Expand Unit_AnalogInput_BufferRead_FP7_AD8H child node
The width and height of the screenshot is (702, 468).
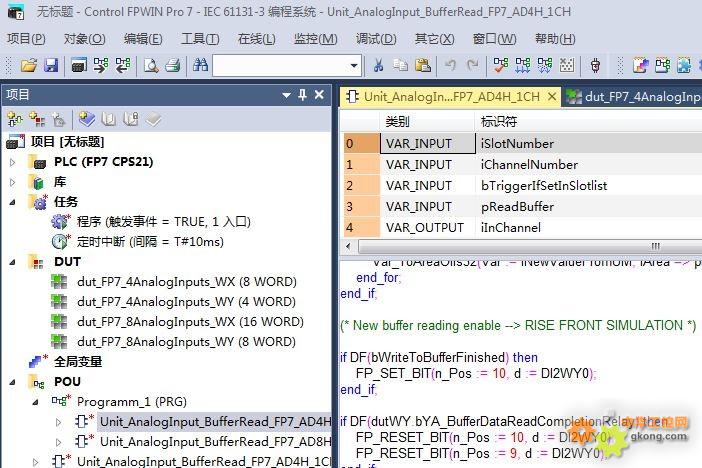[x=59, y=442]
